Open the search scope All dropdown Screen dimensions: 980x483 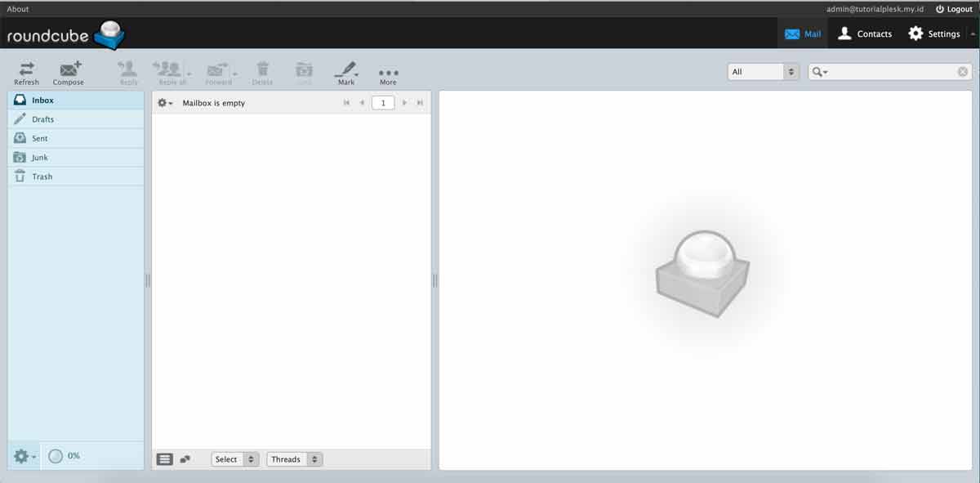click(x=762, y=71)
